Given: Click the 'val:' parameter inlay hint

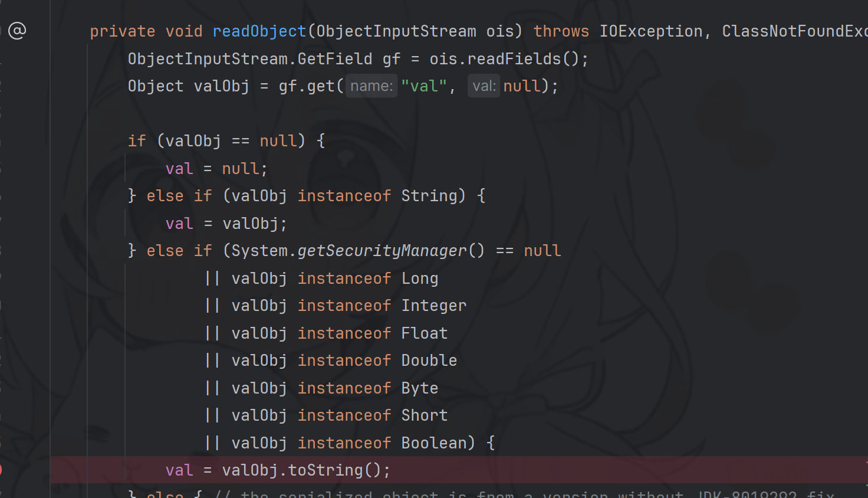Looking at the screenshot, I should tap(484, 86).
